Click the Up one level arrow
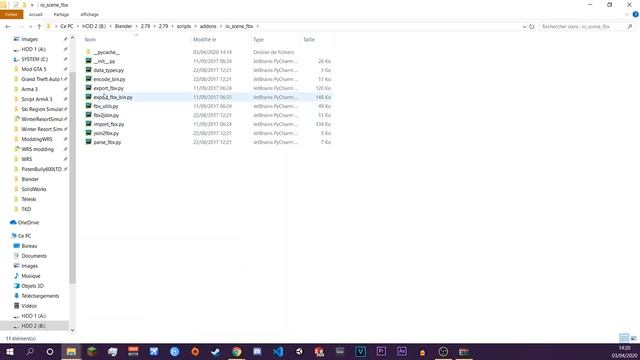 [x=39, y=27]
